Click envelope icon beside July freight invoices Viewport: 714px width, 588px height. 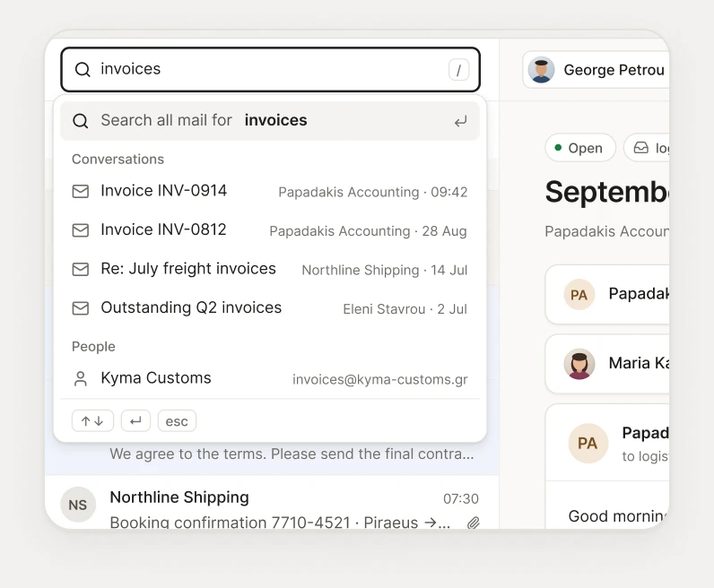point(81,270)
